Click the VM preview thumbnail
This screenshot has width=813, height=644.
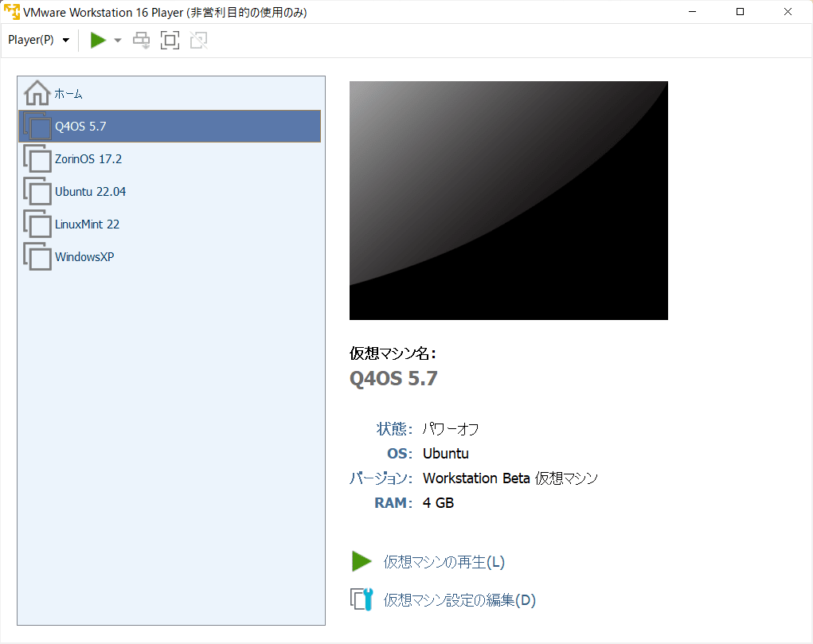[x=509, y=200]
